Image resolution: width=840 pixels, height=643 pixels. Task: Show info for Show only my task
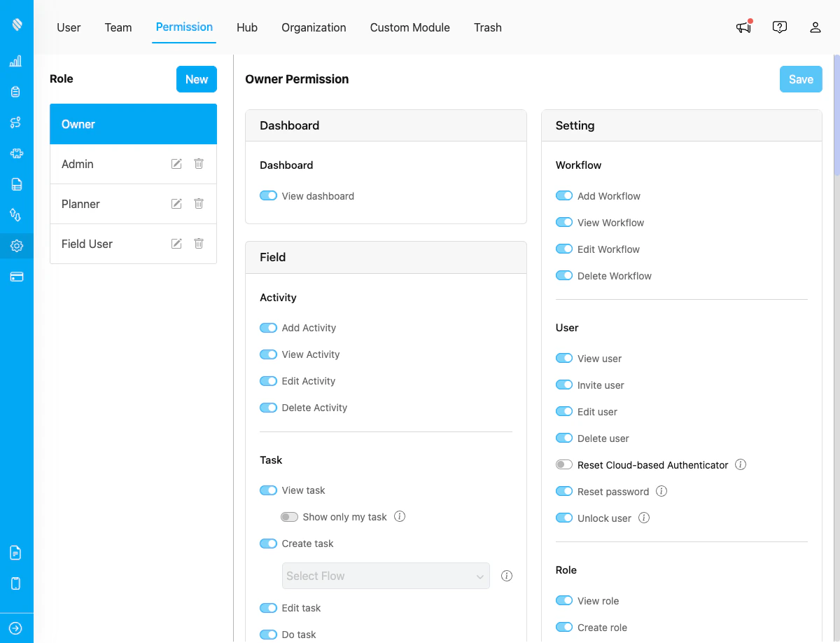[x=400, y=517]
